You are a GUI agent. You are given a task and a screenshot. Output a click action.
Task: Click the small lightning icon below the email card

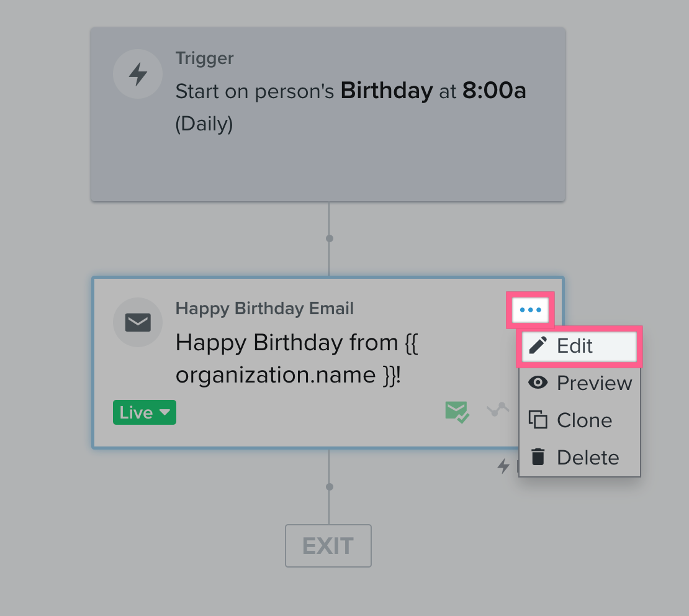[x=503, y=466]
